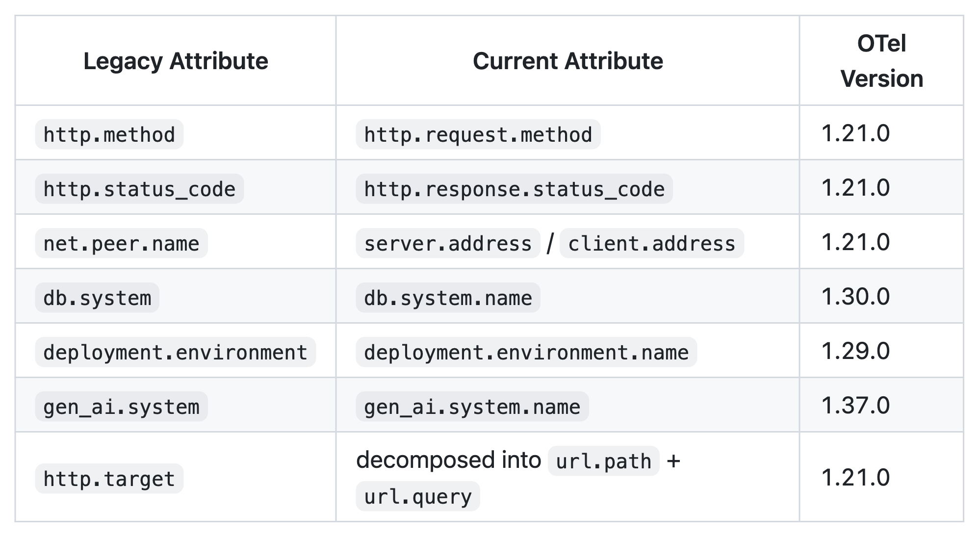
Task: Click the http.status_code legacy attribute
Action: (x=139, y=189)
